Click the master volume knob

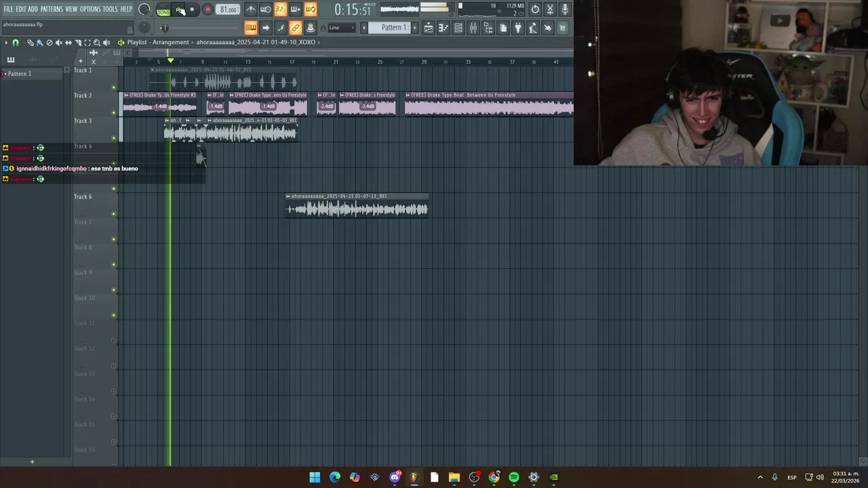(144, 9)
